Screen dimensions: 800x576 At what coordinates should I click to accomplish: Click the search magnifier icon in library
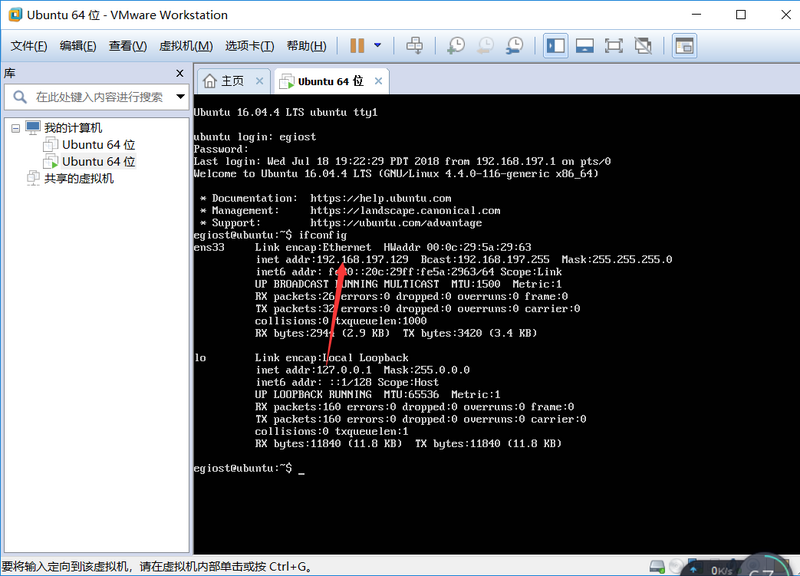click(20, 96)
